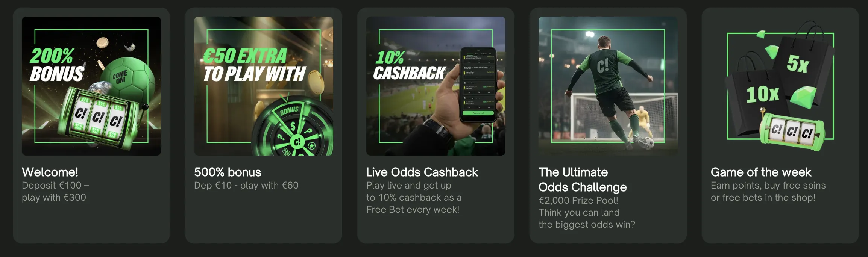868x257 pixels.
Task: Open the 10% Cashback promo image
Action: coord(436,86)
